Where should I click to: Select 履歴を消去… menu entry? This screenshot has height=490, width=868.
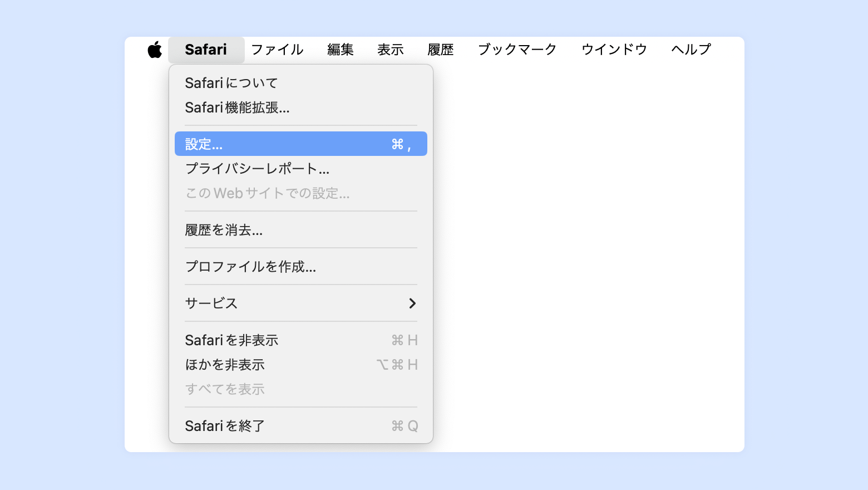[224, 230]
